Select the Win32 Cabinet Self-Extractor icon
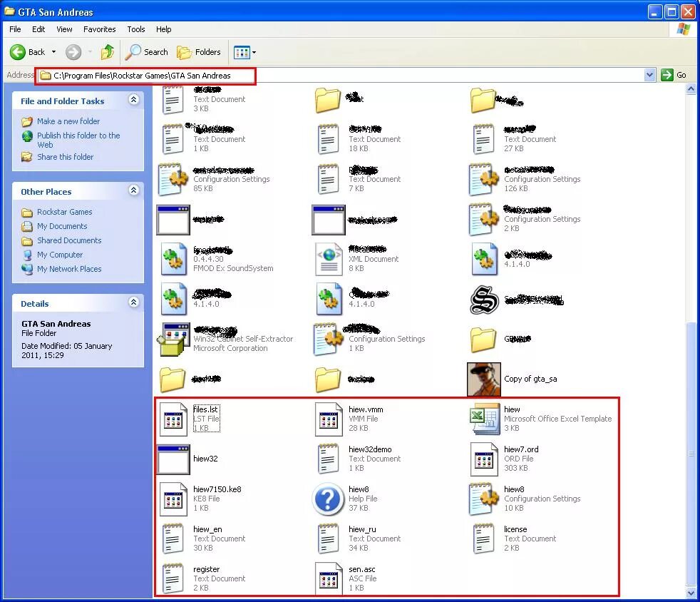Image resolution: width=700 pixels, height=602 pixels. [x=173, y=340]
